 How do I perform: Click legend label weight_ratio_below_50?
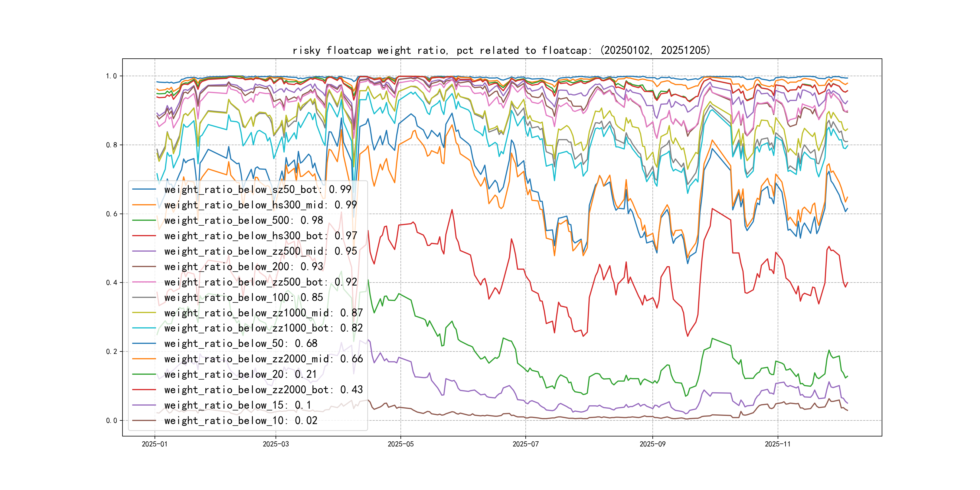(x=240, y=344)
